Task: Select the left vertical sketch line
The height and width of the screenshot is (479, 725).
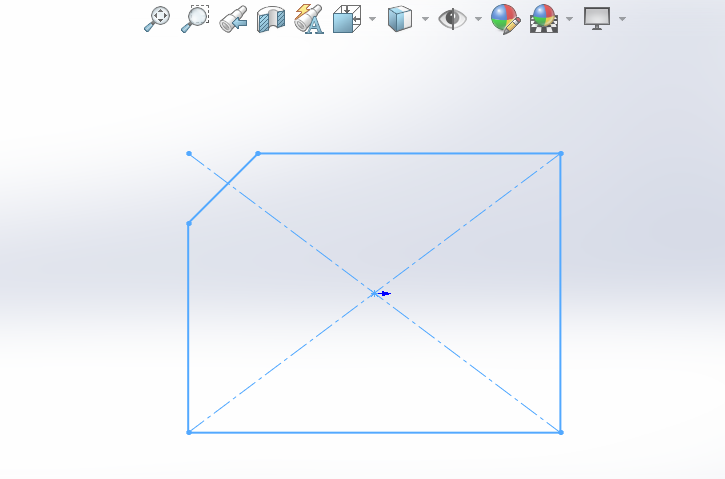Action: [189, 328]
